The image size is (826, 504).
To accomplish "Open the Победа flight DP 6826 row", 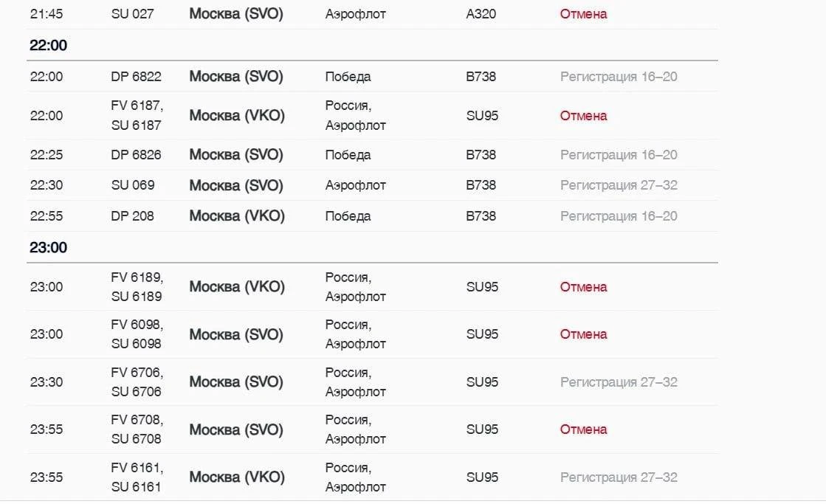I will (372, 155).
